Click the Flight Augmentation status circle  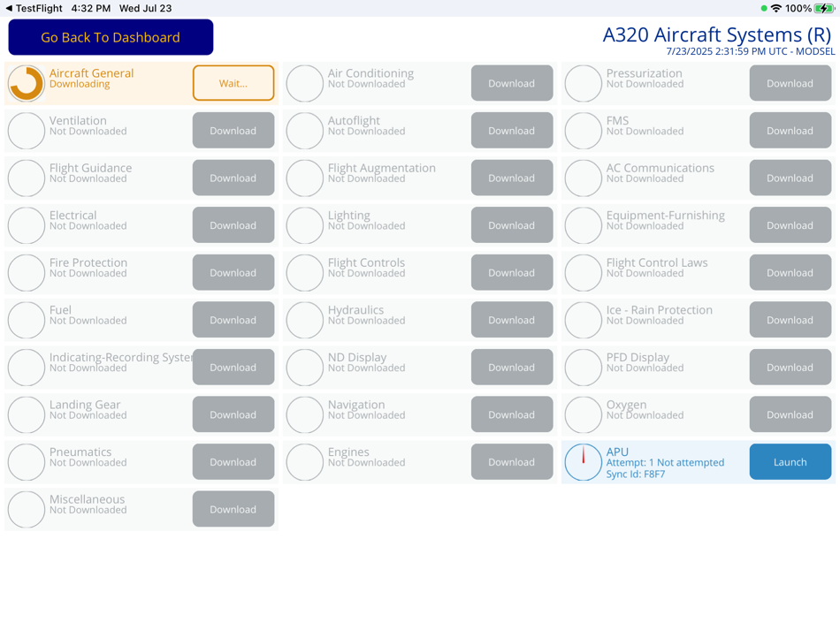point(305,178)
